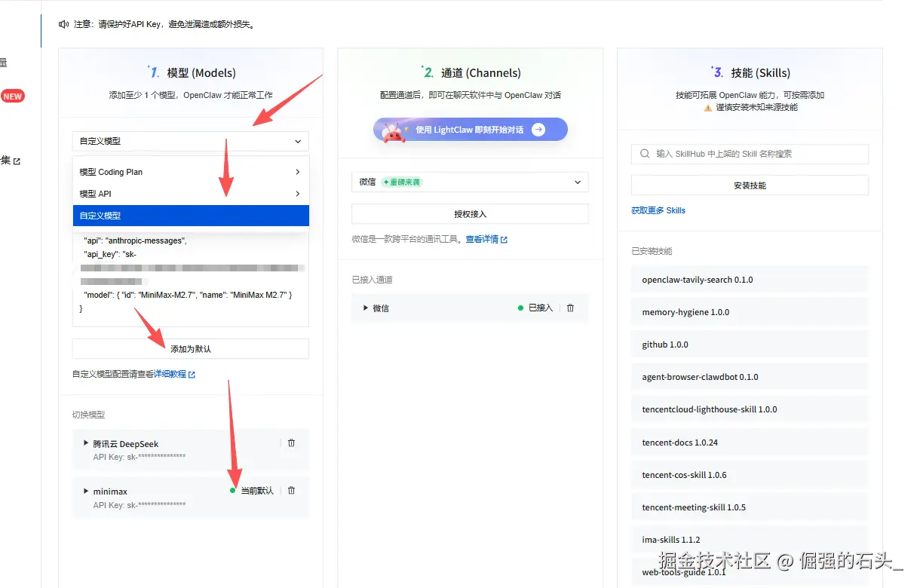The width and height of the screenshot is (920, 588).
Task: Select 自定义模型 in the dropdown list
Action: point(191,216)
